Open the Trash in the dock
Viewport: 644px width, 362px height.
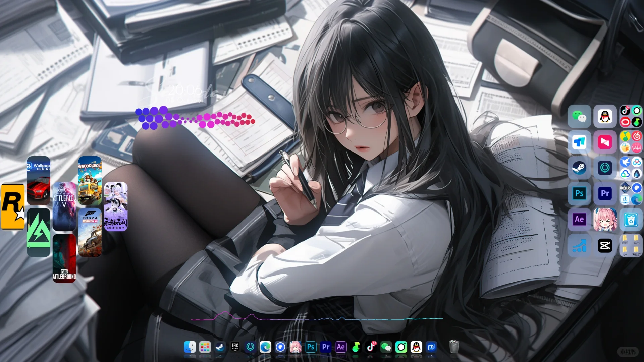[454, 347]
